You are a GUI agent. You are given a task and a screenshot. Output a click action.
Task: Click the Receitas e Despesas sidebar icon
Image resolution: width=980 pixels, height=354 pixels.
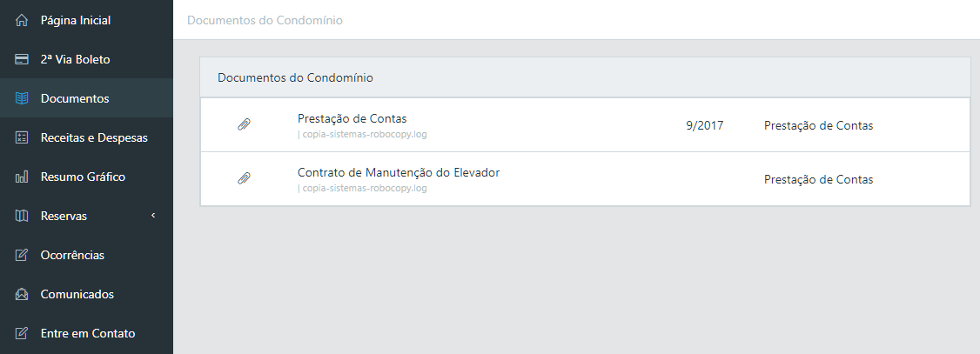(22, 137)
